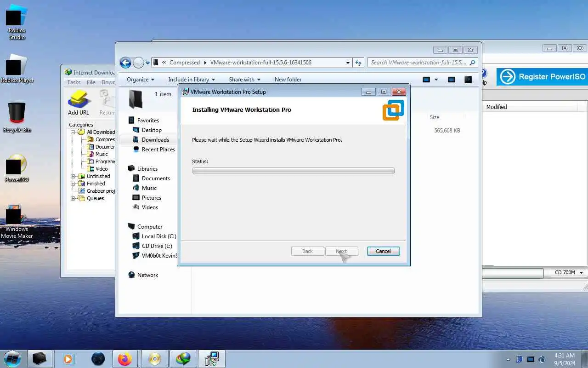Show hidden tray icons arrow

pos(508,359)
